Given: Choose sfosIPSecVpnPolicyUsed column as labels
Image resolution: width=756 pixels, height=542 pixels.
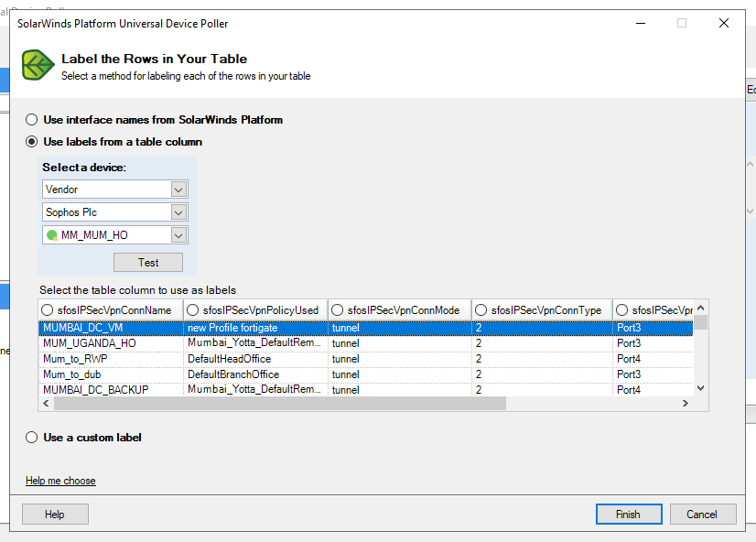Looking at the screenshot, I should (x=192, y=310).
